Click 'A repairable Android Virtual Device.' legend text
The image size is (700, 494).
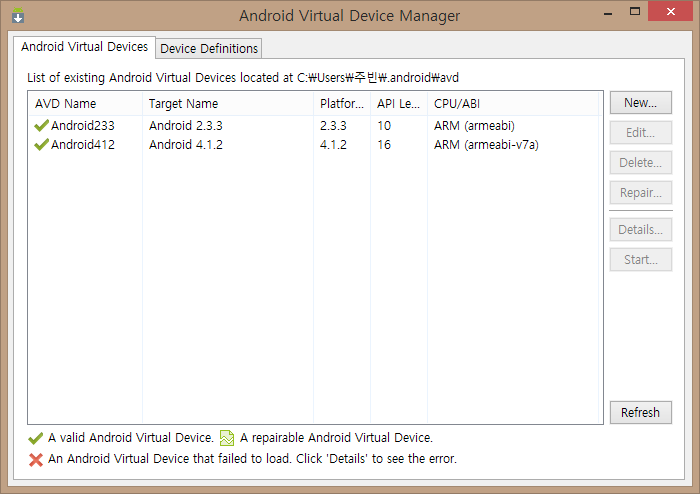(336, 438)
